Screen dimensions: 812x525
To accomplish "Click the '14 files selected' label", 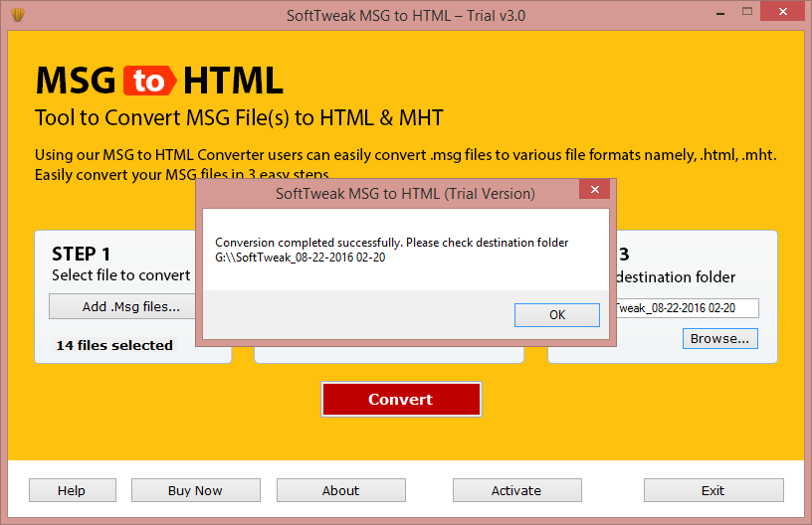I will point(114,345).
